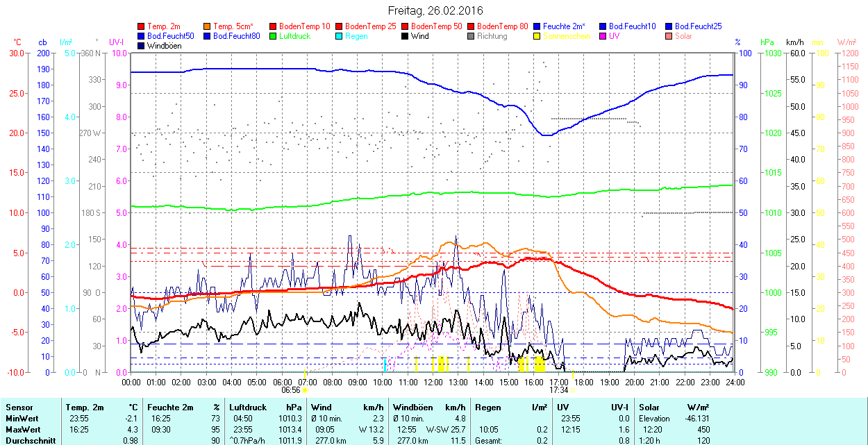Click the chart title Freitag, 26.02.2016
The height and width of the screenshot is (445, 868).
coord(435,10)
